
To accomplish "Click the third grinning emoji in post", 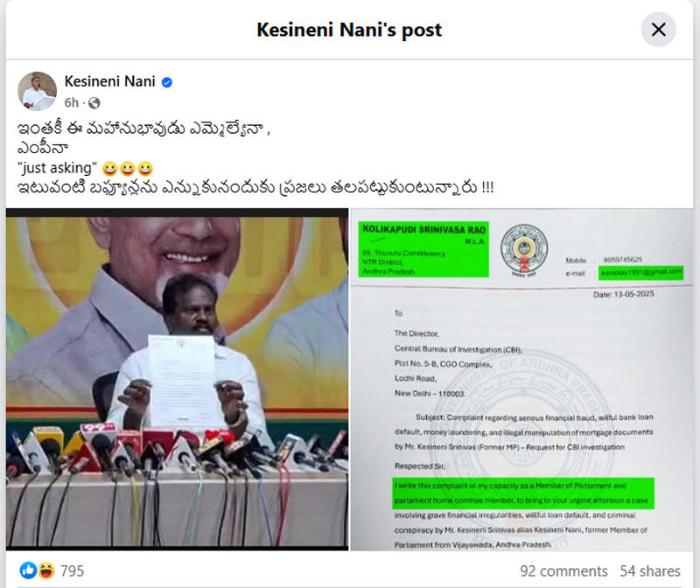I will (x=145, y=169).
